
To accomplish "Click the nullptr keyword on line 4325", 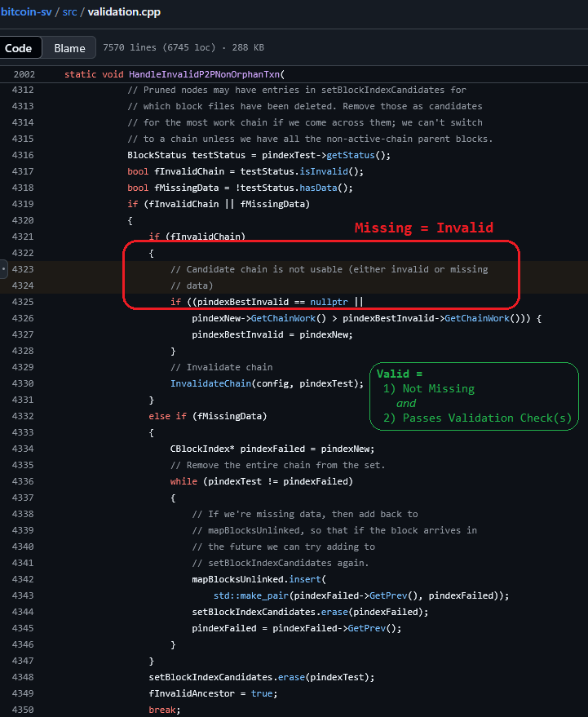I will coord(329,302).
